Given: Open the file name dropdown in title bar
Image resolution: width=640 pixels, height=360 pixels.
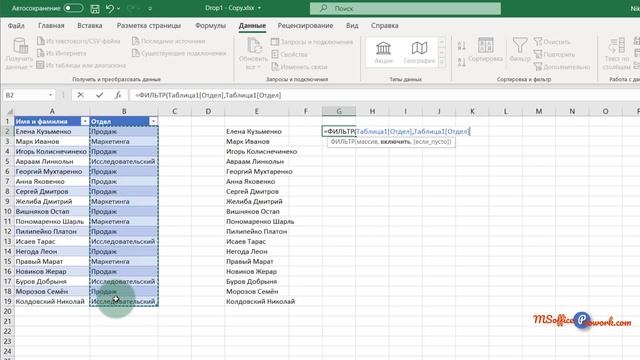Looking at the screenshot, I should click(x=259, y=8).
